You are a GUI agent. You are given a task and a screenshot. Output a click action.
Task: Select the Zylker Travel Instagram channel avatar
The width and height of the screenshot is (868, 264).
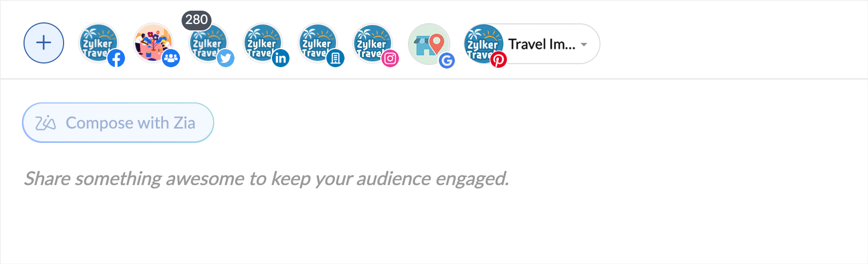coord(372,43)
